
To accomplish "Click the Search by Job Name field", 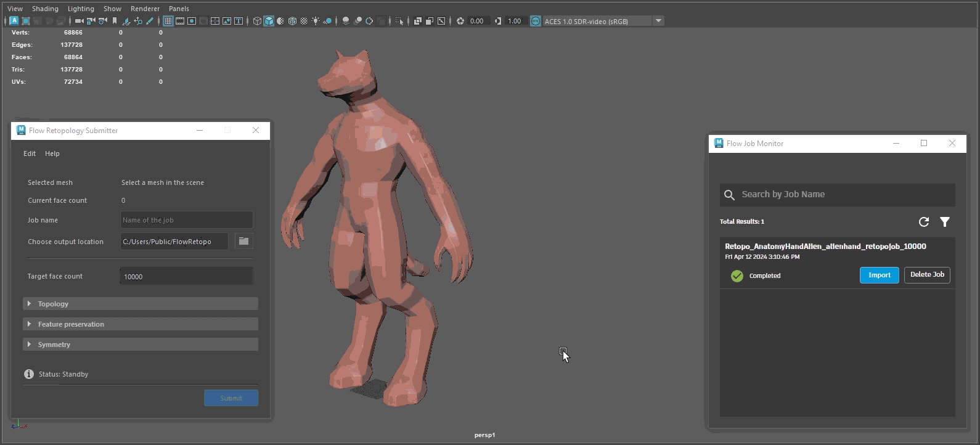I will click(838, 195).
